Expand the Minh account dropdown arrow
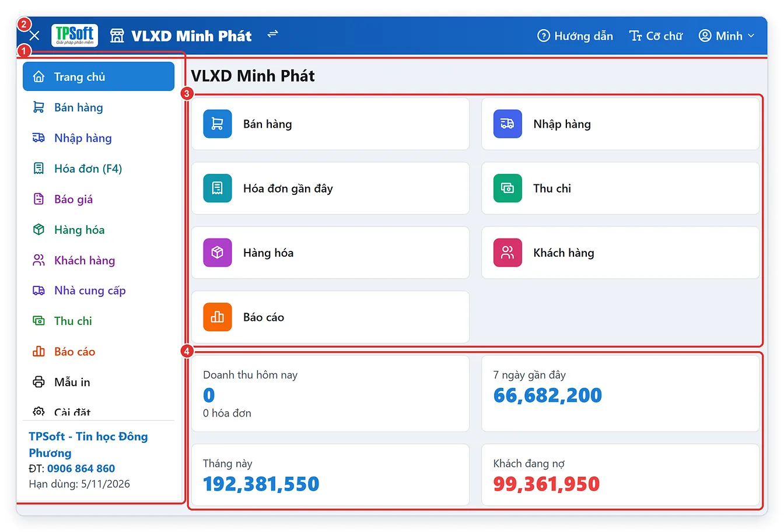Viewport: 784px width, 532px height. 751,36
